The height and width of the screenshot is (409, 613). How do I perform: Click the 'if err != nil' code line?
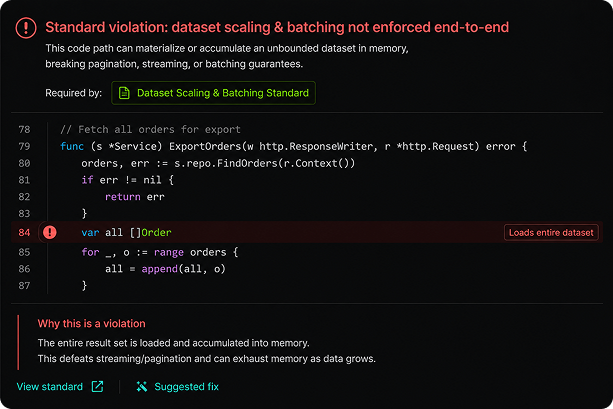click(x=127, y=180)
